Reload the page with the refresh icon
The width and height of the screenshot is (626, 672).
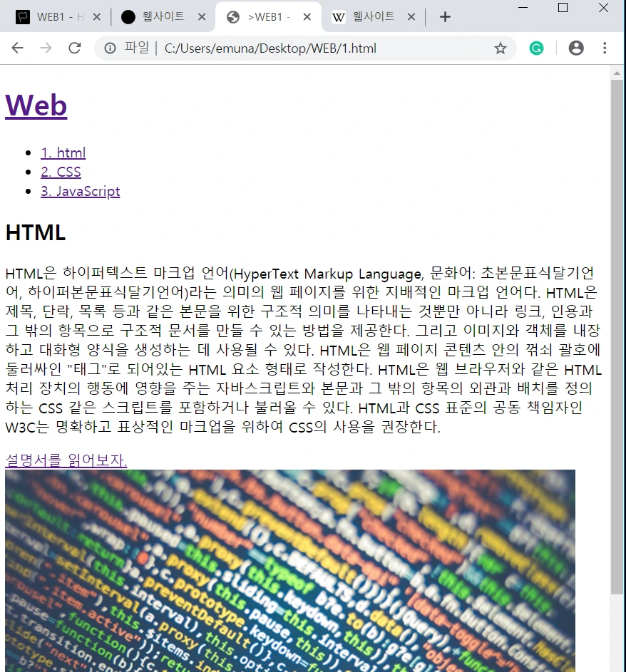tap(75, 48)
